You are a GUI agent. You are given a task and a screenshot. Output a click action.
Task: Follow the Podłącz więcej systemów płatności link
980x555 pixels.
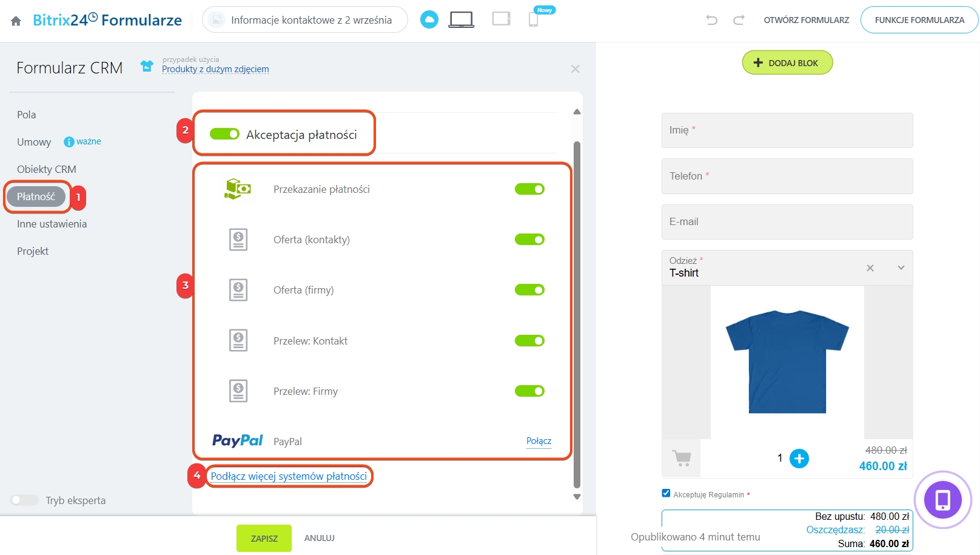289,476
